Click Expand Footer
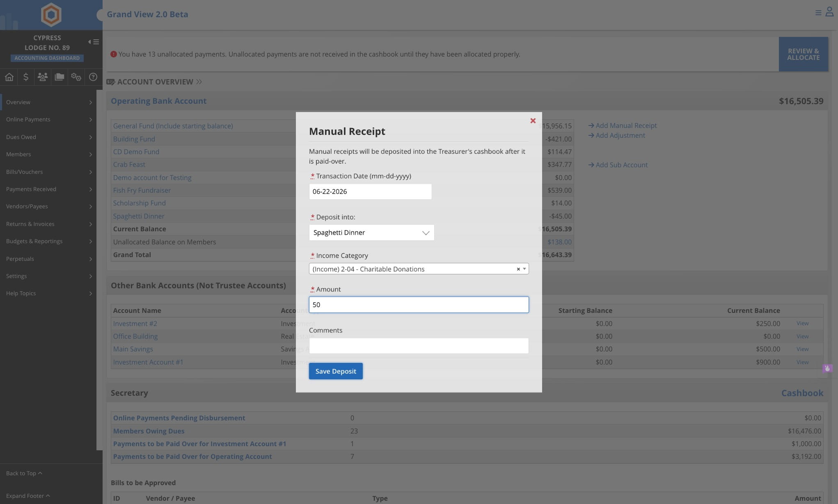The height and width of the screenshot is (504, 838). coord(28,496)
